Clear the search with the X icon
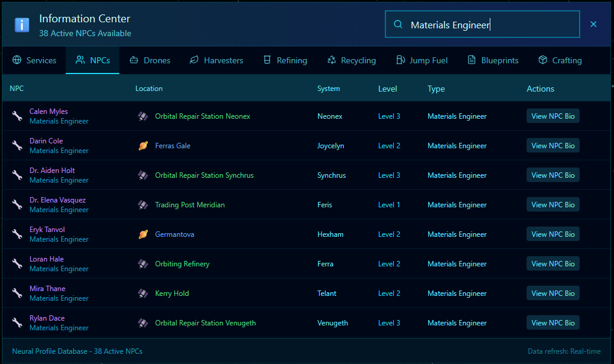Image resolution: width=614 pixels, height=364 pixels. (593, 25)
